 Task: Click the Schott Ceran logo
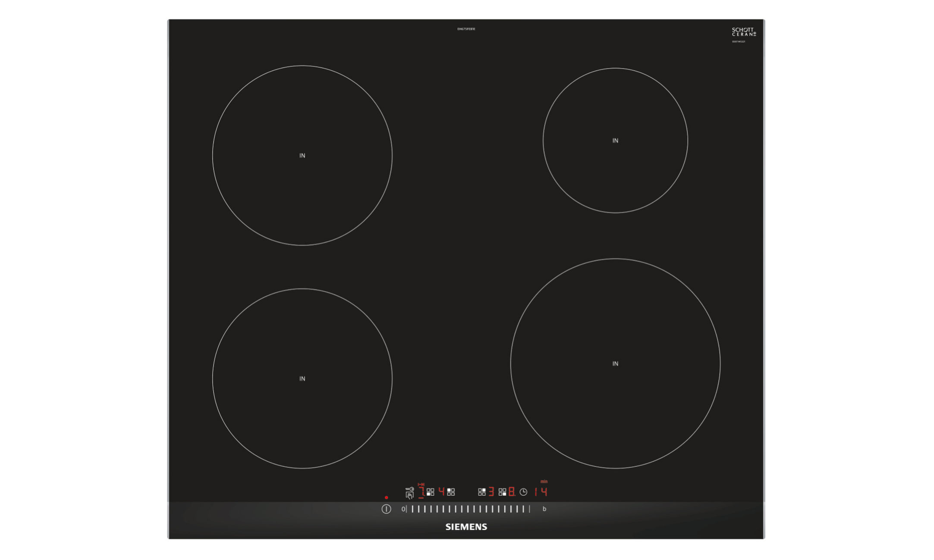(743, 32)
